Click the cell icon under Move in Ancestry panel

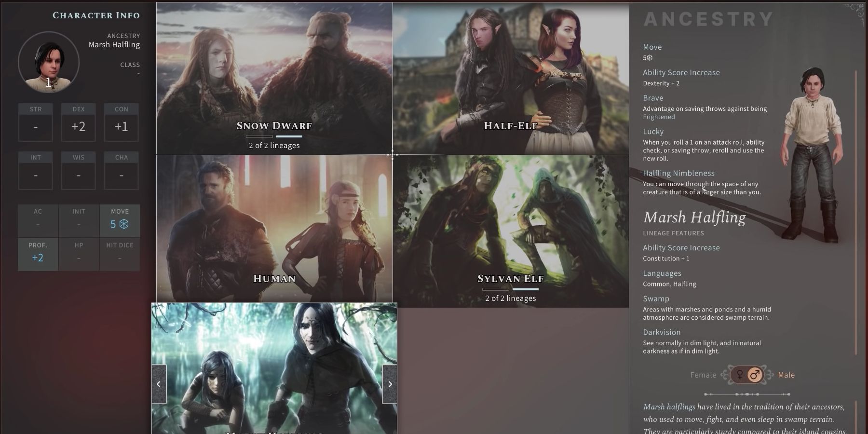(x=650, y=58)
